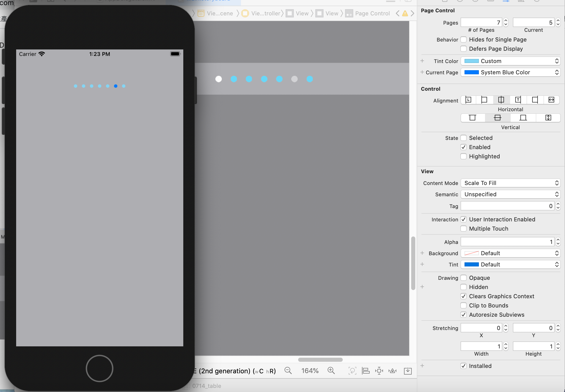Open the Content Mode dropdown
565x392 pixels.
point(510,183)
